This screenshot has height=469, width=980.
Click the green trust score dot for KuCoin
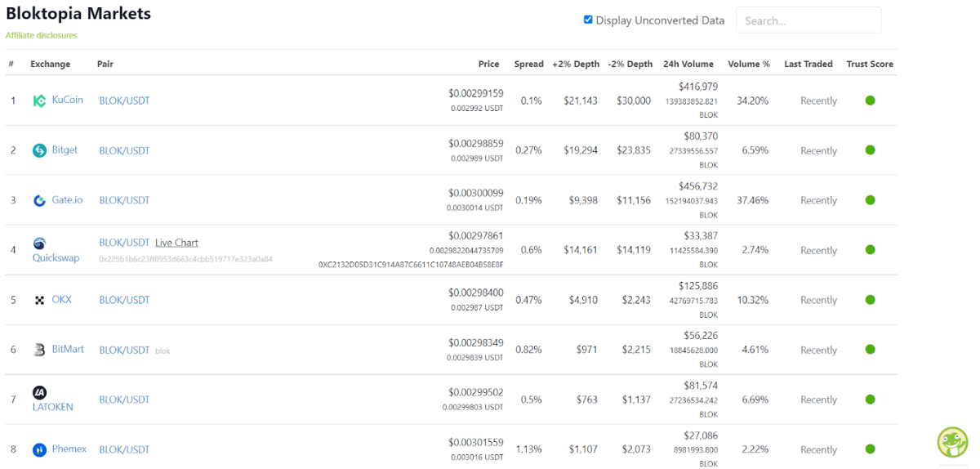click(x=870, y=100)
